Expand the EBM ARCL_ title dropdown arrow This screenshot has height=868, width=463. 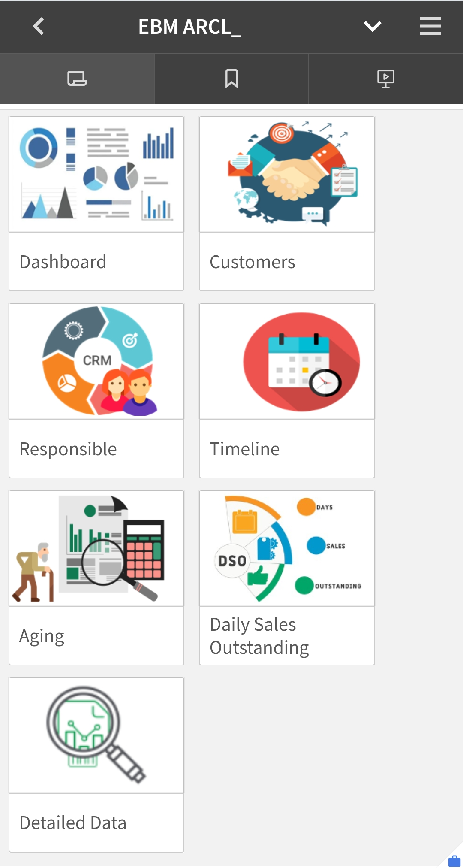pos(372,27)
